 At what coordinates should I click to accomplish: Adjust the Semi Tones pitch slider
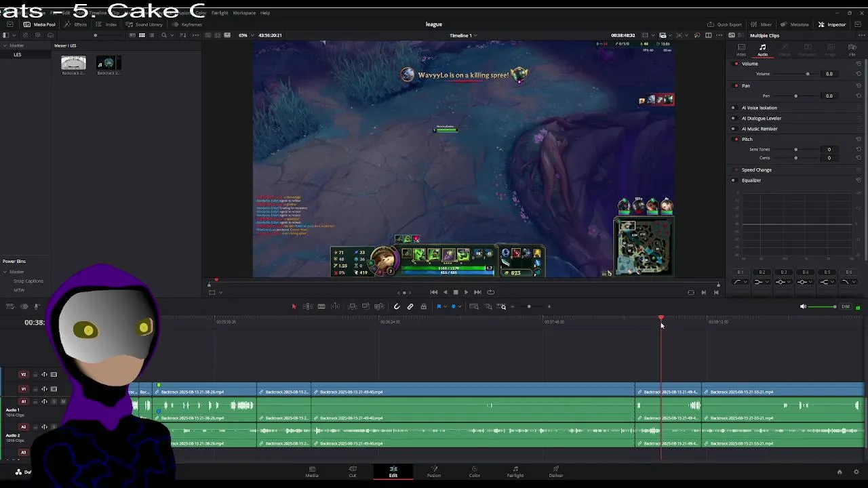pyautogui.click(x=795, y=149)
